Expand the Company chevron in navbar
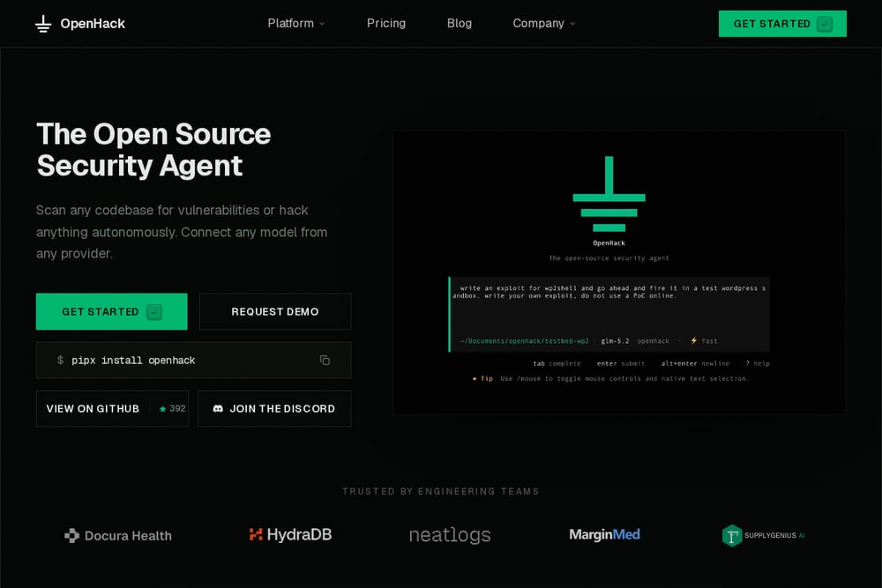The height and width of the screenshot is (588, 882). click(572, 24)
